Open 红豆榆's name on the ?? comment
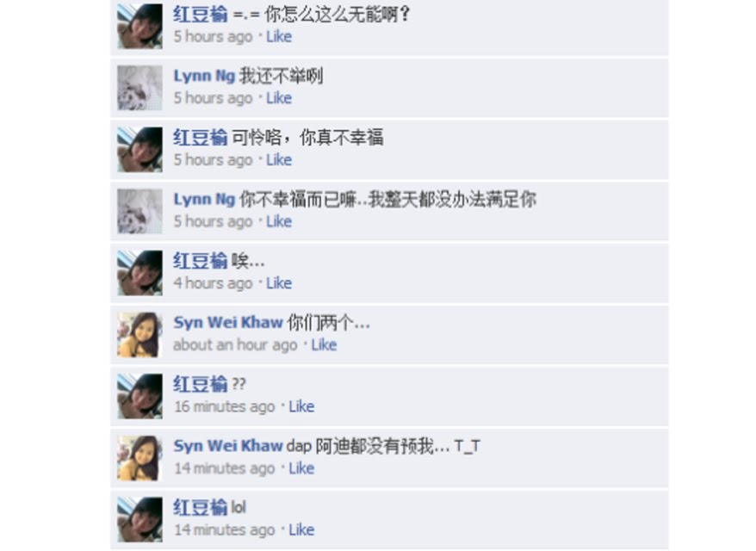Screen dimensions: 756x551 pos(200,384)
